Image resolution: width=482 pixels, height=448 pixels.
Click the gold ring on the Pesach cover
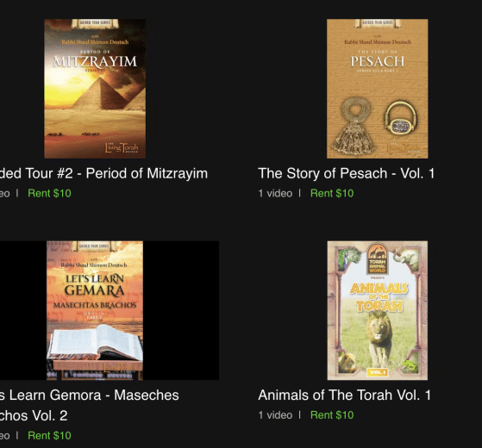point(400,118)
